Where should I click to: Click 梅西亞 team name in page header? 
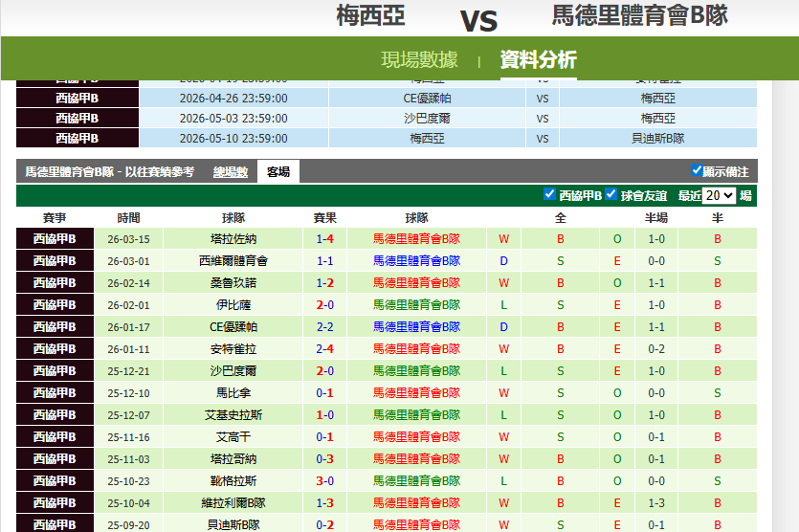tap(370, 16)
